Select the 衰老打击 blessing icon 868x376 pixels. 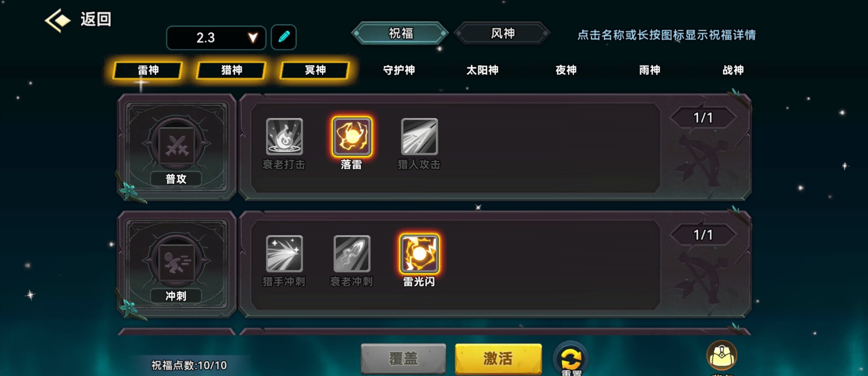pos(284,137)
